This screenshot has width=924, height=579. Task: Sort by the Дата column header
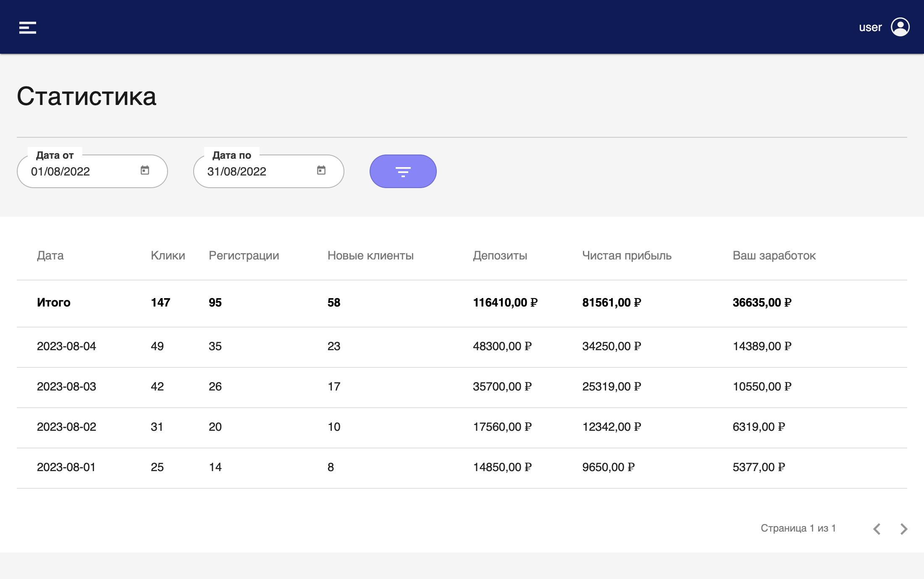click(50, 256)
